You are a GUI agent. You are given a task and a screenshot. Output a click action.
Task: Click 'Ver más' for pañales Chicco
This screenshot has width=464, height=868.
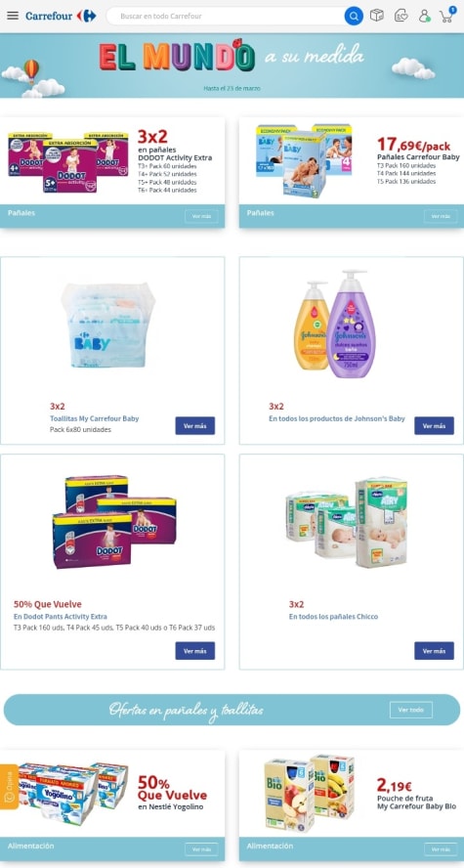tap(434, 650)
